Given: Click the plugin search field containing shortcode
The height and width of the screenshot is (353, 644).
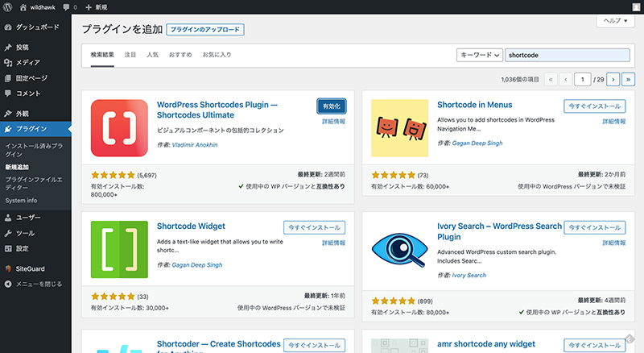Looking at the screenshot, I should [567, 55].
